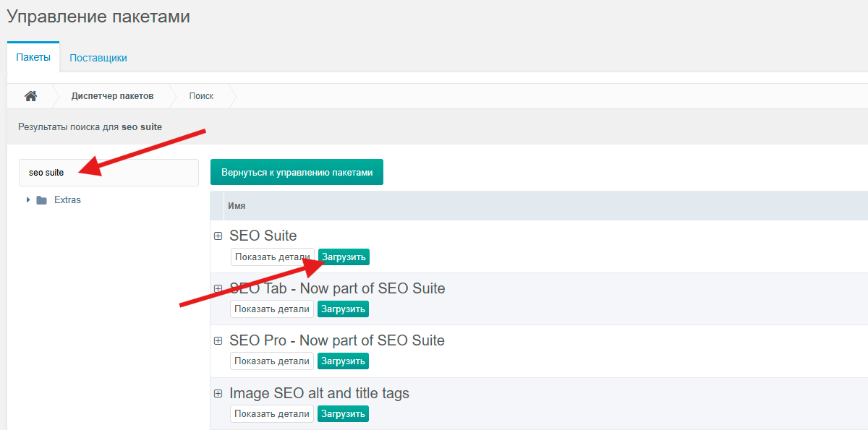This screenshot has width=868, height=430.
Task: Click the Extras folder icon
Action: pos(42,200)
